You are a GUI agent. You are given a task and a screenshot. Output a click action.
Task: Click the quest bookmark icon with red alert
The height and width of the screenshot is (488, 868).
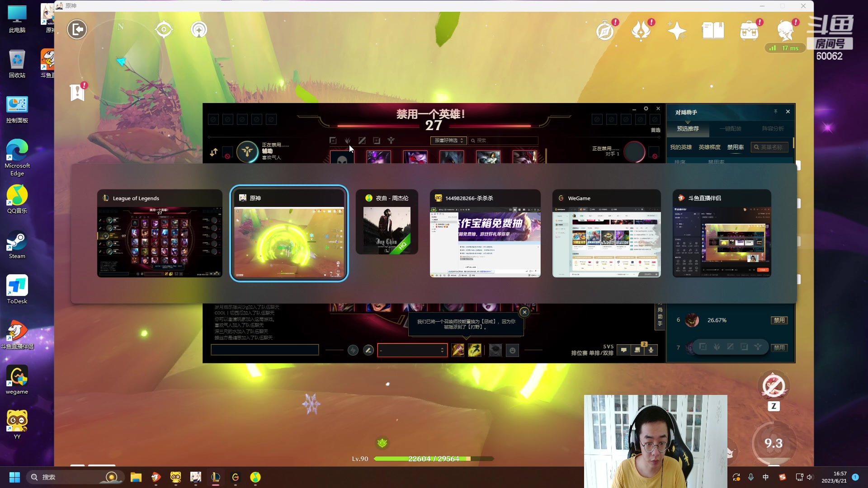(x=77, y=93)
